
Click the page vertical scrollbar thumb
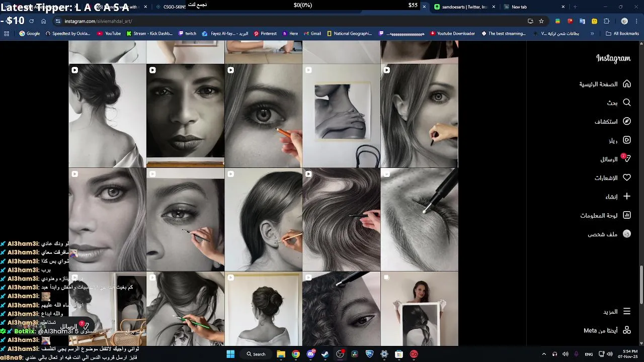click(x=641, y=285)
